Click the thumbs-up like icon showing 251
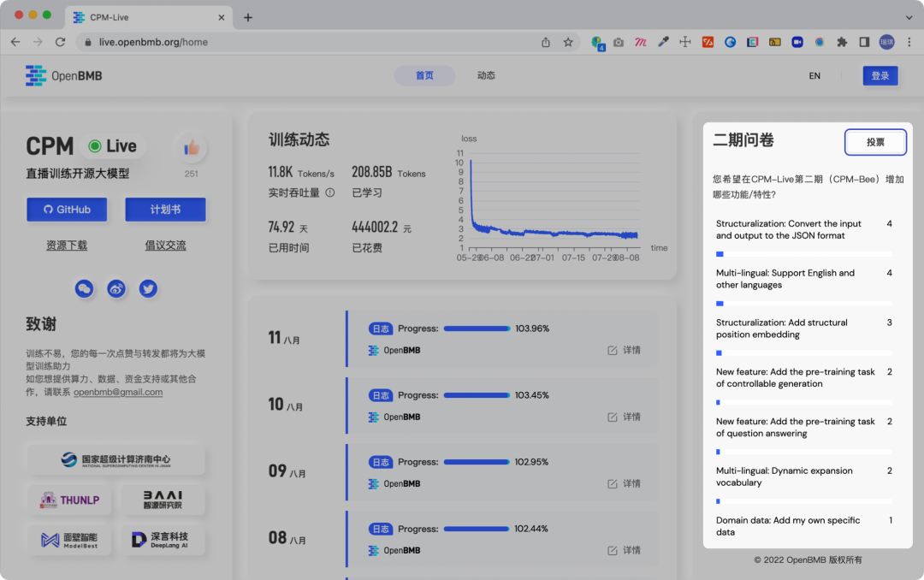The height and width of the screenshot is (580, 924). coord(190,147)
